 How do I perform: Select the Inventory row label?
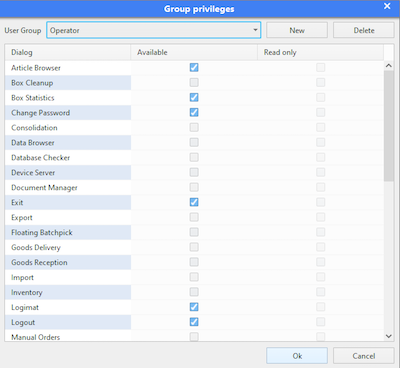click(x=27, y=292)
